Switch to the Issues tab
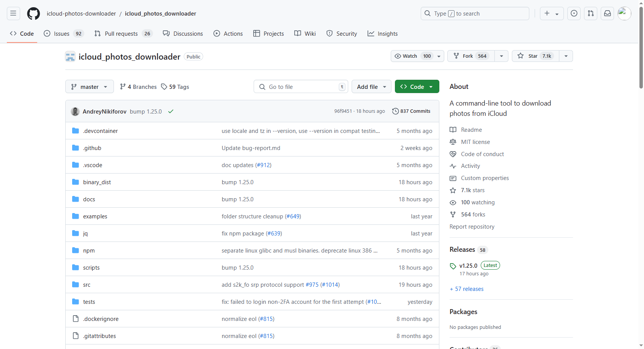Screen dimensions: 644x349 tap(64, 34)
